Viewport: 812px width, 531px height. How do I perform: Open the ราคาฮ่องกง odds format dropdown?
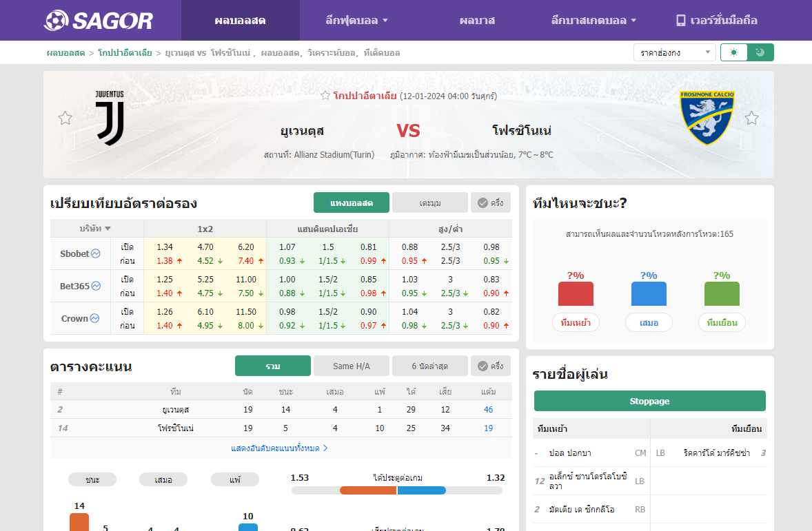click(674, 52)
